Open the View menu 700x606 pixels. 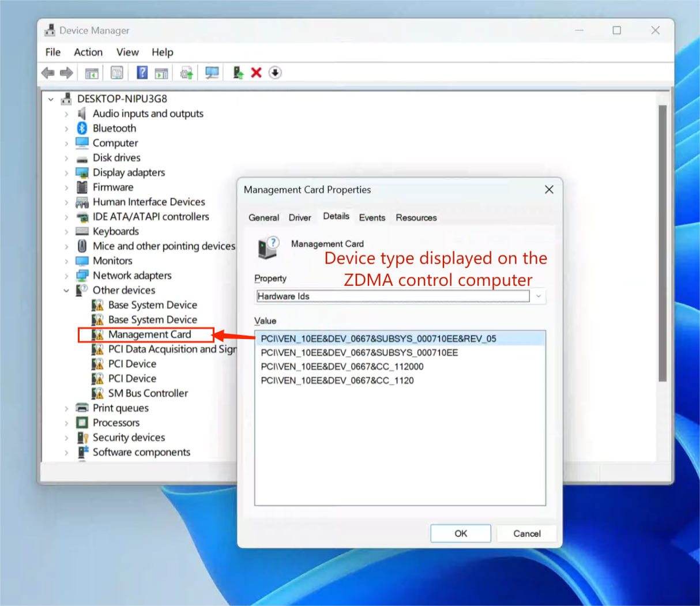point(127,52)
